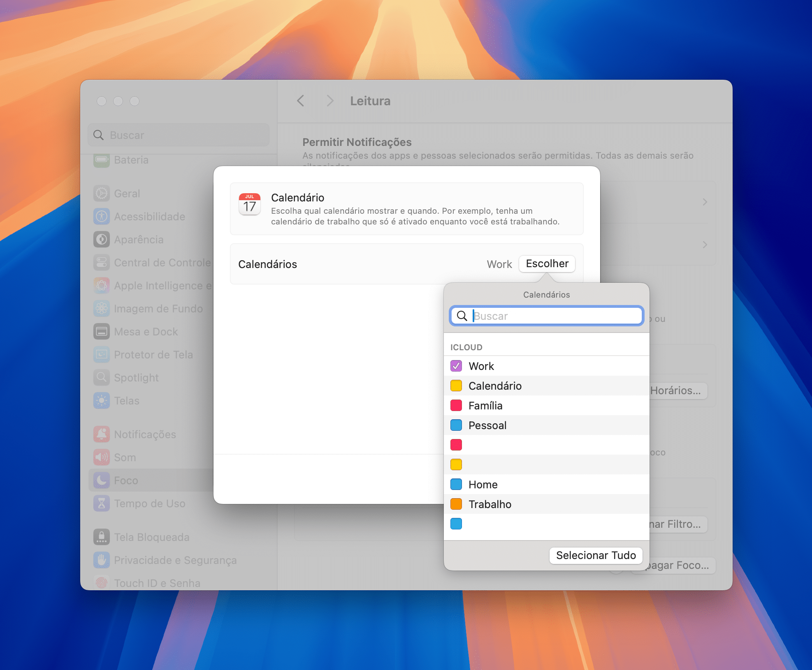Click the Permitir Notificações heading
The width and height of the screenshot is (812, 670).
[357, 142]
